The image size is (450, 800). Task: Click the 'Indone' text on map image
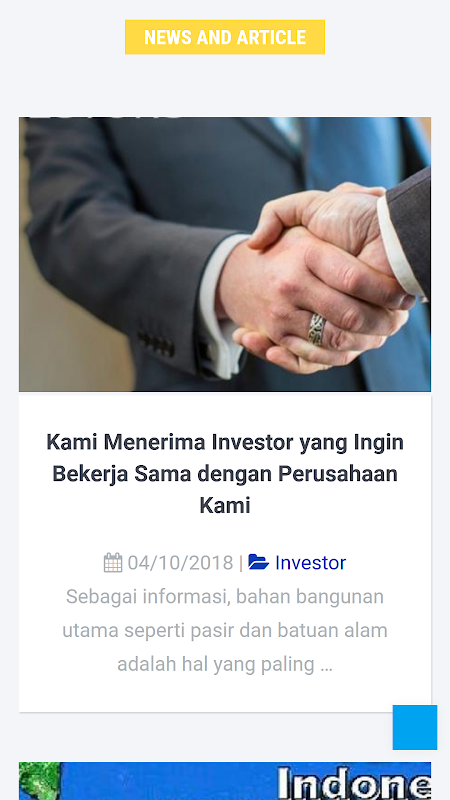point(354,783)
